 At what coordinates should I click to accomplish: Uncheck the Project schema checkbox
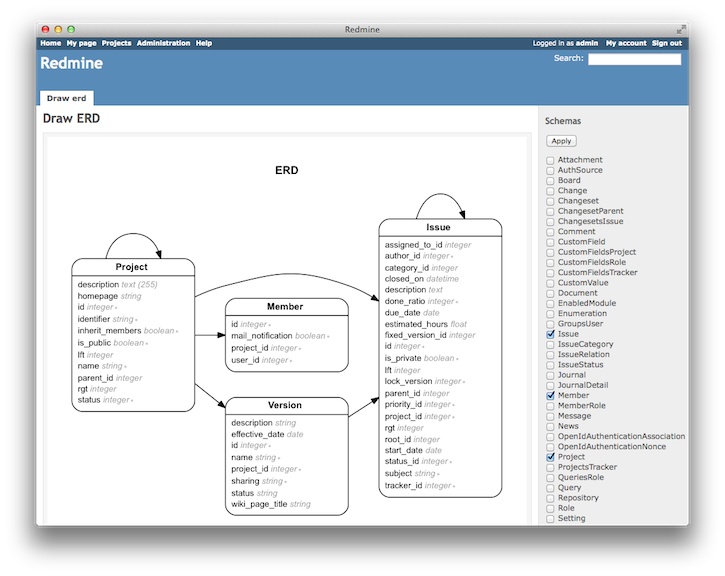click(550, 457)
